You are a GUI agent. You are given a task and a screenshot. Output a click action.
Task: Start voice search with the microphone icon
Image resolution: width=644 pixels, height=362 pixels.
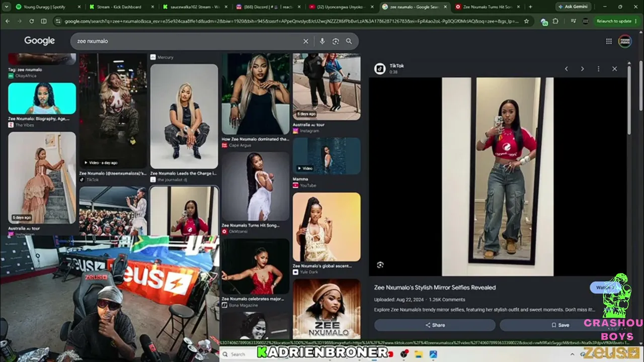tap(323, 41)
